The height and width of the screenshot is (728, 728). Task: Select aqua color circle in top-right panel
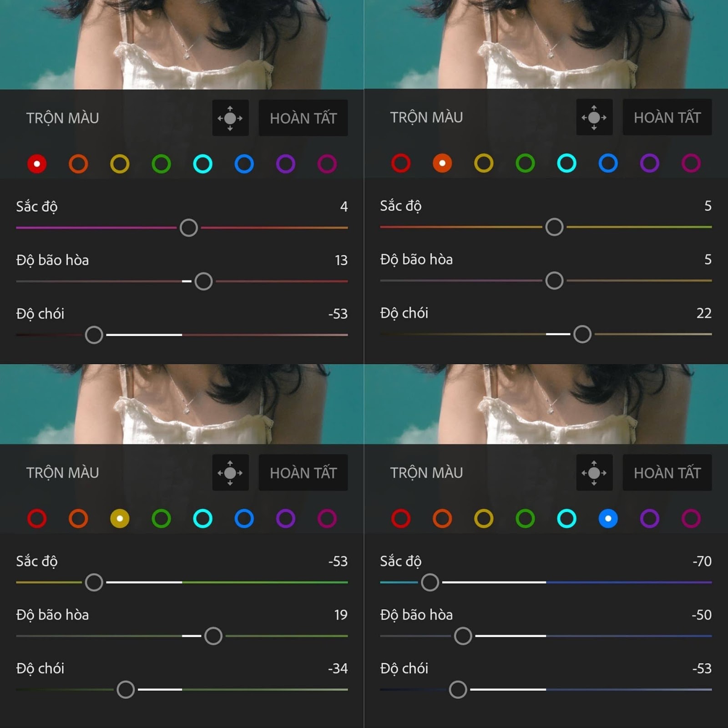[x=566, y=163]
